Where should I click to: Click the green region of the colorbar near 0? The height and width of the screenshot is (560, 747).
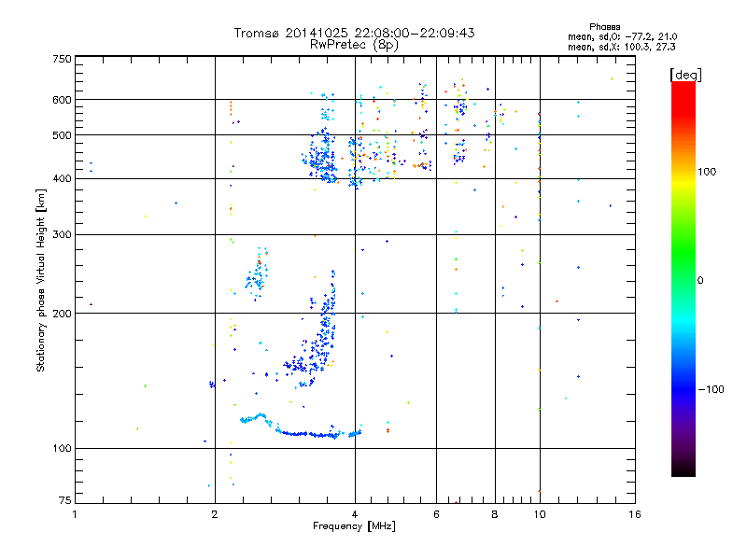(684, 272)
